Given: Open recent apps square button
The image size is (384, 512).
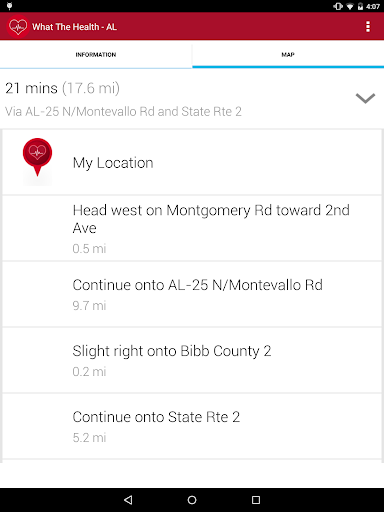Looking at the screenshot, I should tap(256, 500).
